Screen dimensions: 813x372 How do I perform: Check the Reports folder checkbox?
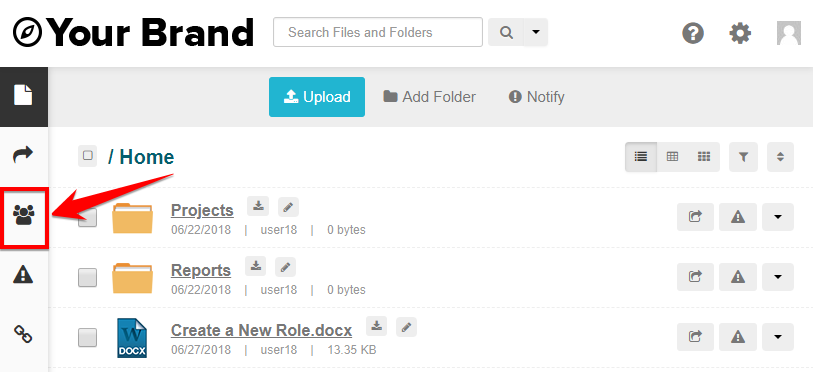[x=87, y=278]
